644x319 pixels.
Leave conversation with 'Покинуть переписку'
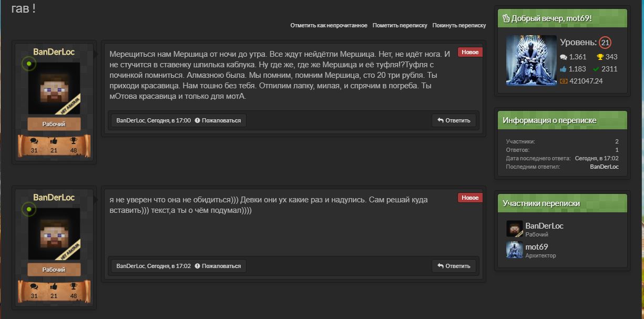coord(459,25)
